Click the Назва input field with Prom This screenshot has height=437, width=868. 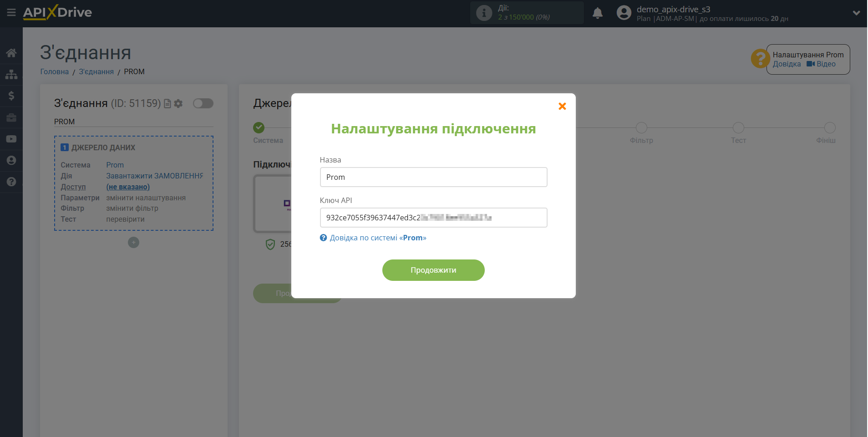click(x=433, y=177)
